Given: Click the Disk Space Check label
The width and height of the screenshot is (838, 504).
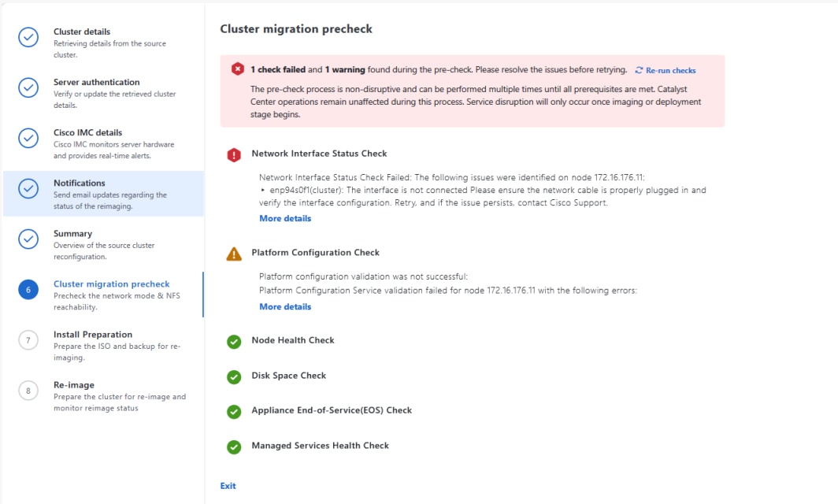Looking at the screenshot, I should click(x=288, y=375).
